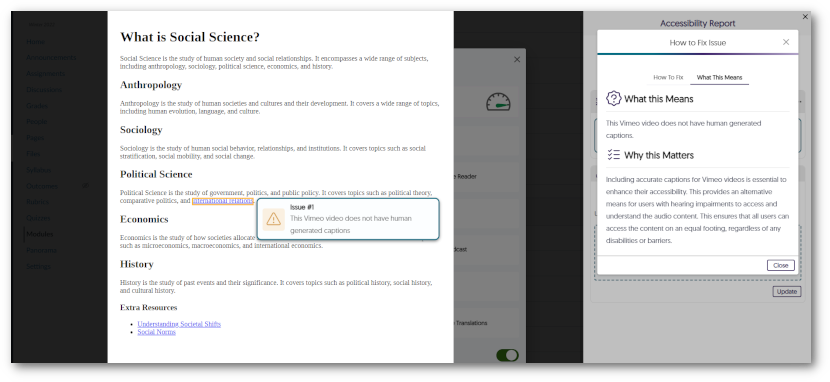The height and width of the screenshot is (382, 830).
Task: Click the History heading
Action: (137, 264)
